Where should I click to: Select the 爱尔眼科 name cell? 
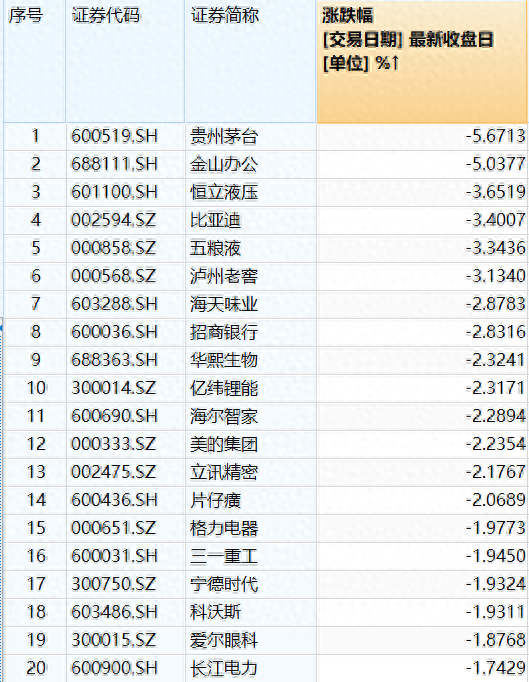(251, 640)
